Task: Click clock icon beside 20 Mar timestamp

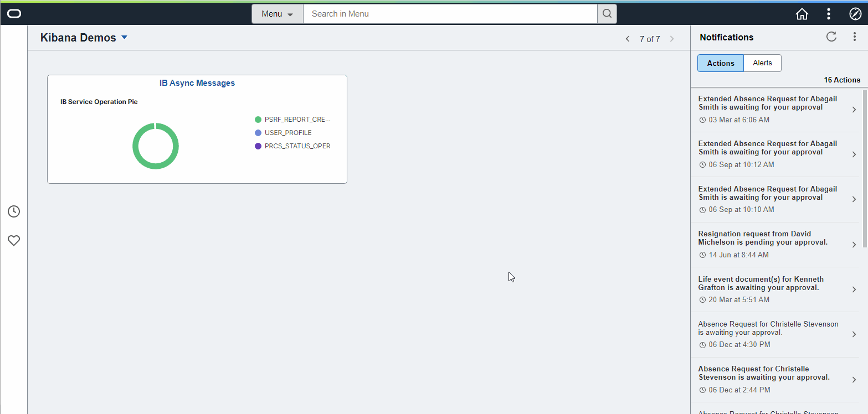Action: (x=702, y=300)
